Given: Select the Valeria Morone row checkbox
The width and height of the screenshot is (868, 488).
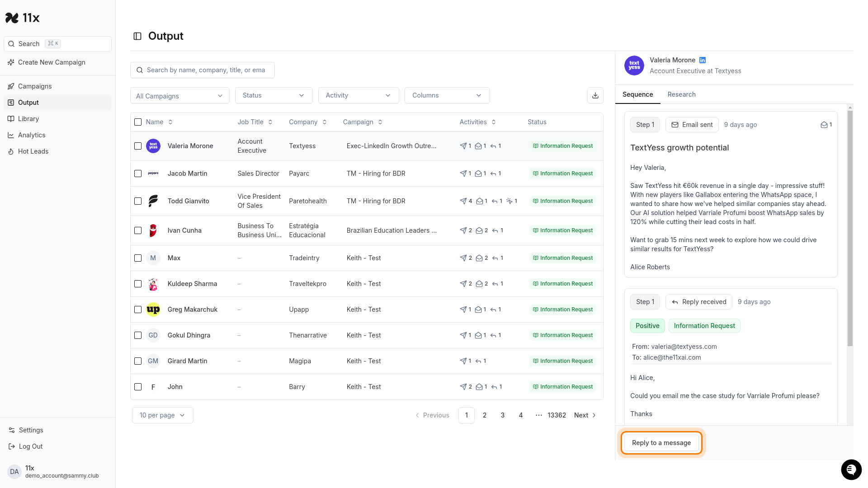Looking at the screenshot, I should click(138, 146).
